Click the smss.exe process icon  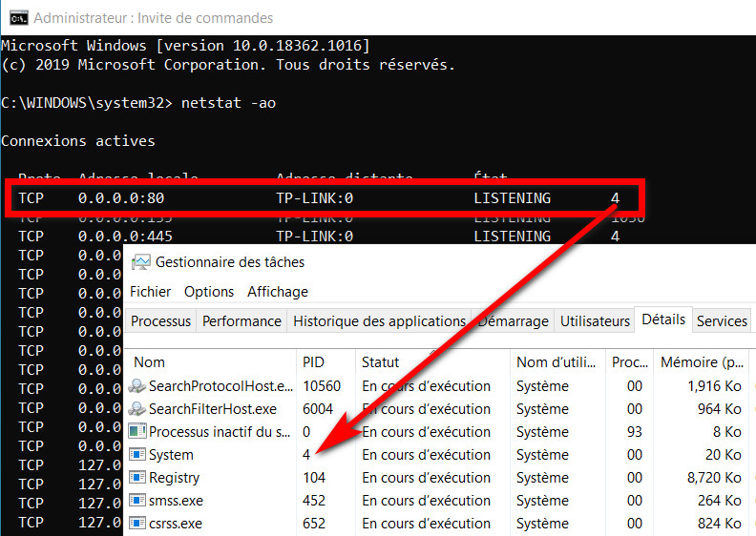(x=137, y=501)
